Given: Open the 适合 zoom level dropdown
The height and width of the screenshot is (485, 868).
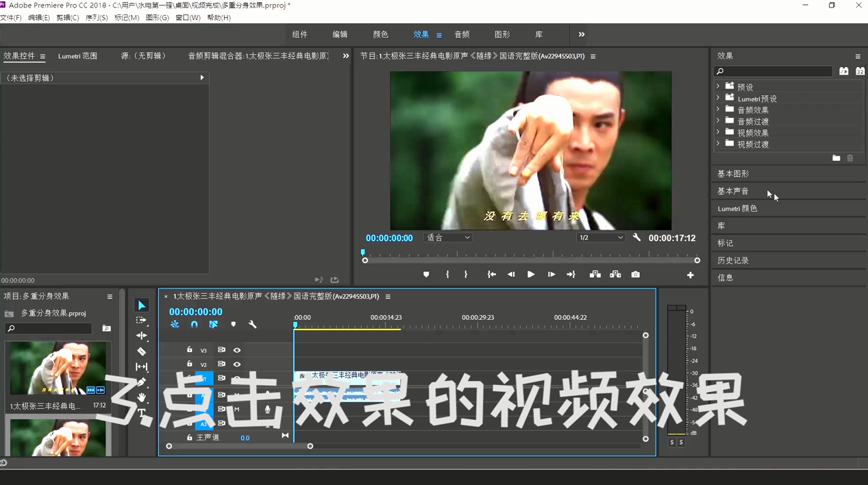Looking at the screenshot, I should point(448,238).
